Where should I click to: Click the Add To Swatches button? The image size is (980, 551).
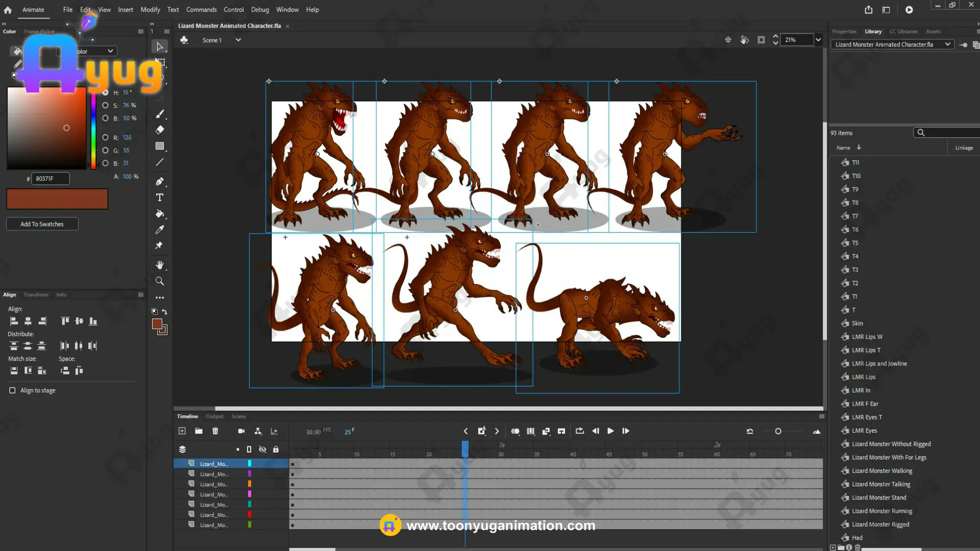point(42,224)
